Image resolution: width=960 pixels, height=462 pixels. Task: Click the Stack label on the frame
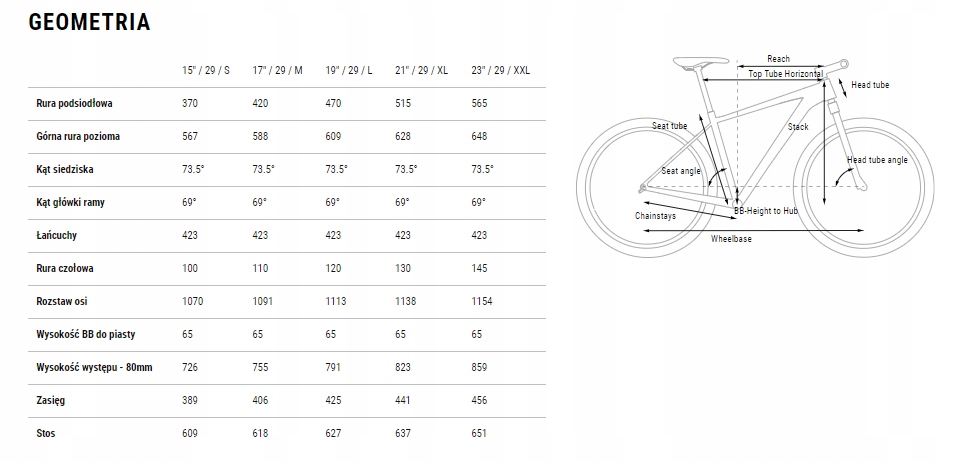pyautogui.click(x=798, y=127)
